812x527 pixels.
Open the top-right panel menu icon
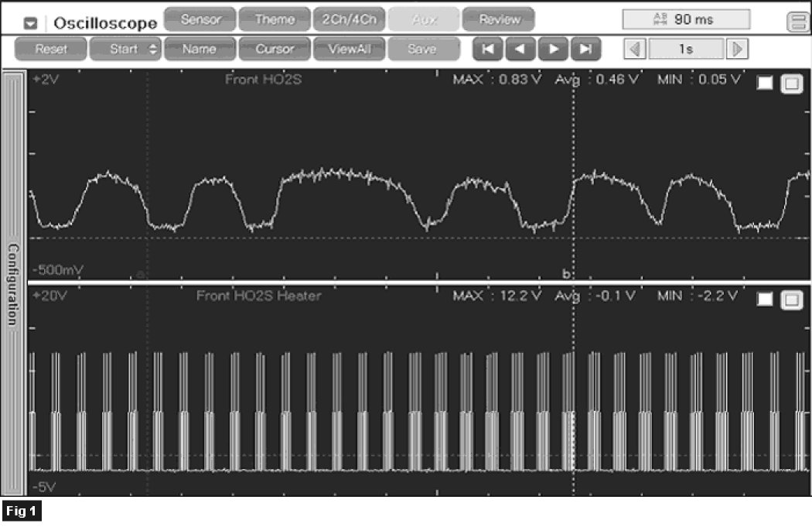(797, 22)
